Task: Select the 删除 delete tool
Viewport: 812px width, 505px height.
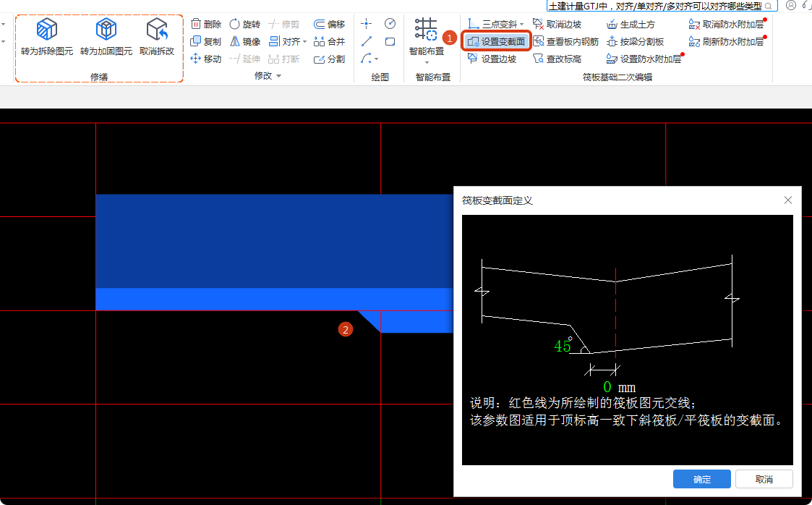Action: (x=206, y=25)
